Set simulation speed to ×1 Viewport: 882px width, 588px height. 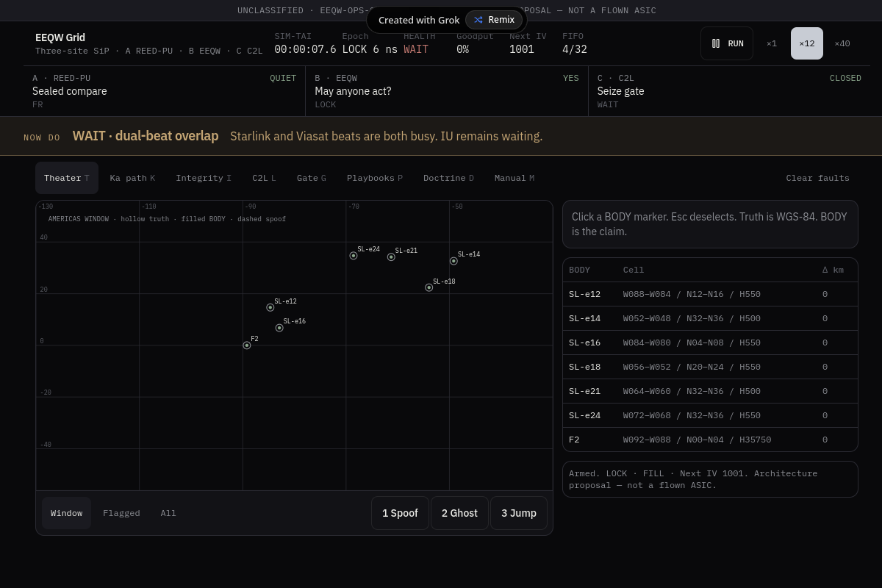pyautogui.click(x=772, y=43)
